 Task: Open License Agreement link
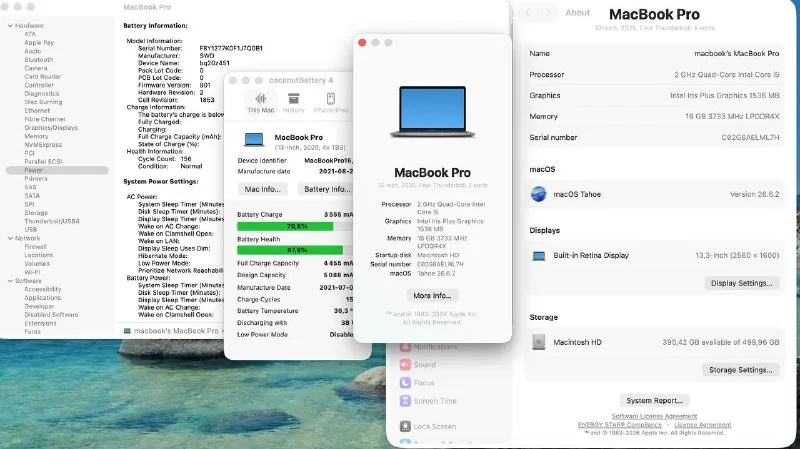703,425
